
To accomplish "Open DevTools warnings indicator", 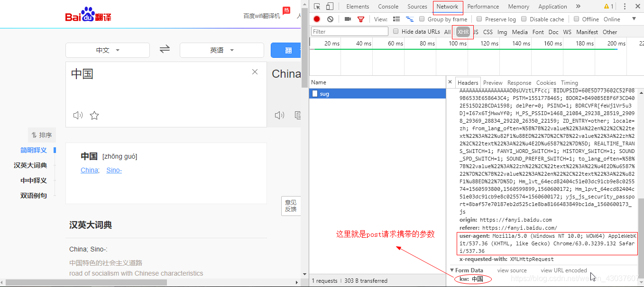I will pyautogui.click(x=608, y=7).
